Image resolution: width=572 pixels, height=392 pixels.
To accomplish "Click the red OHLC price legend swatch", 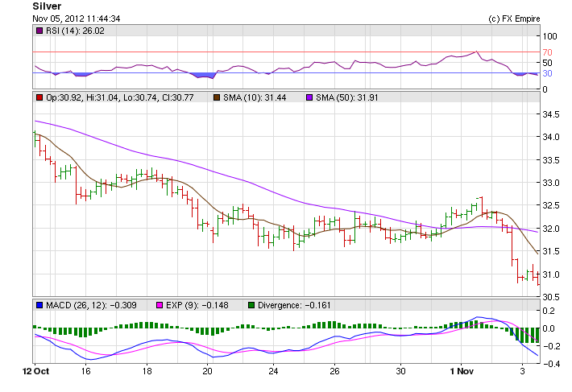I will 39,97.
